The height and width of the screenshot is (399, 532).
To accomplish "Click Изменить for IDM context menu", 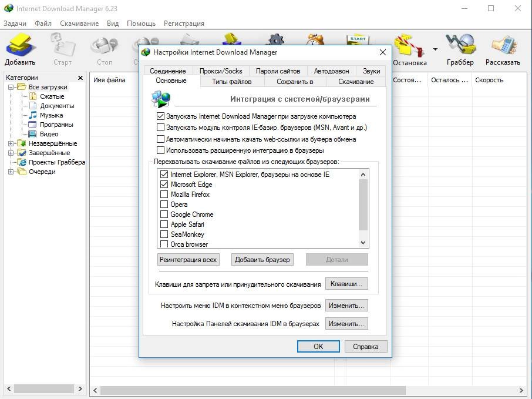I will (x=346, y=306).
